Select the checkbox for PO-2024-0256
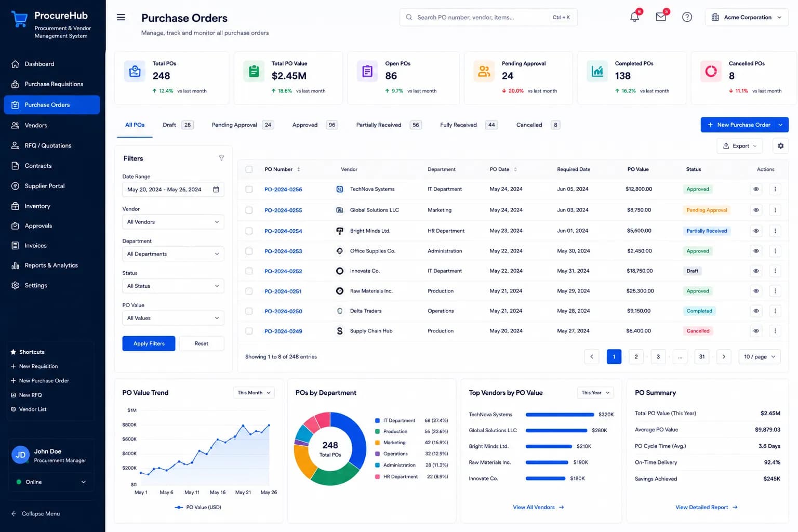The width and height of the screenshot is (798, 532). [x=249, y=190]
